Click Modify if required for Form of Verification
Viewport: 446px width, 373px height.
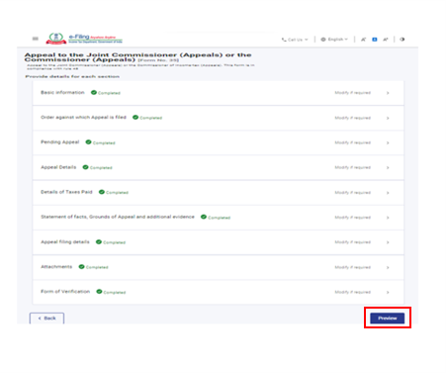coord(353,292)
